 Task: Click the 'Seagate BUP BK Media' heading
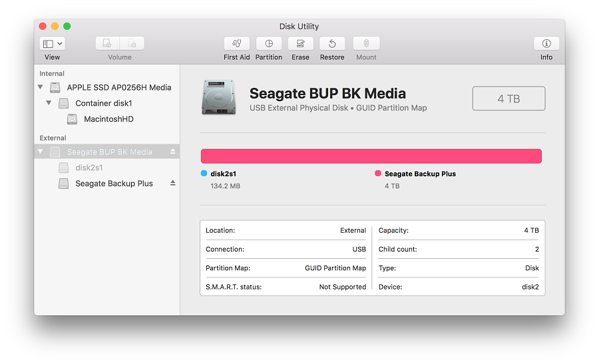(327, 93)
